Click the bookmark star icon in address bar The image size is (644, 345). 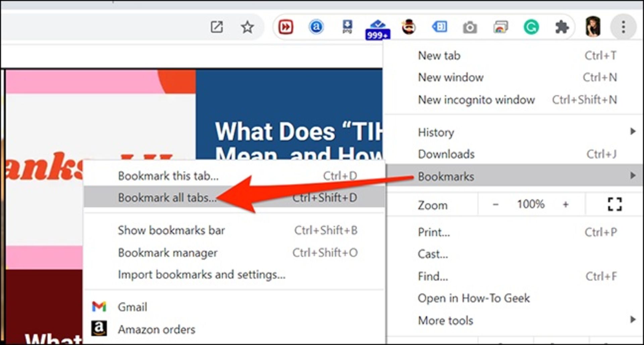(x=247, y=27)
